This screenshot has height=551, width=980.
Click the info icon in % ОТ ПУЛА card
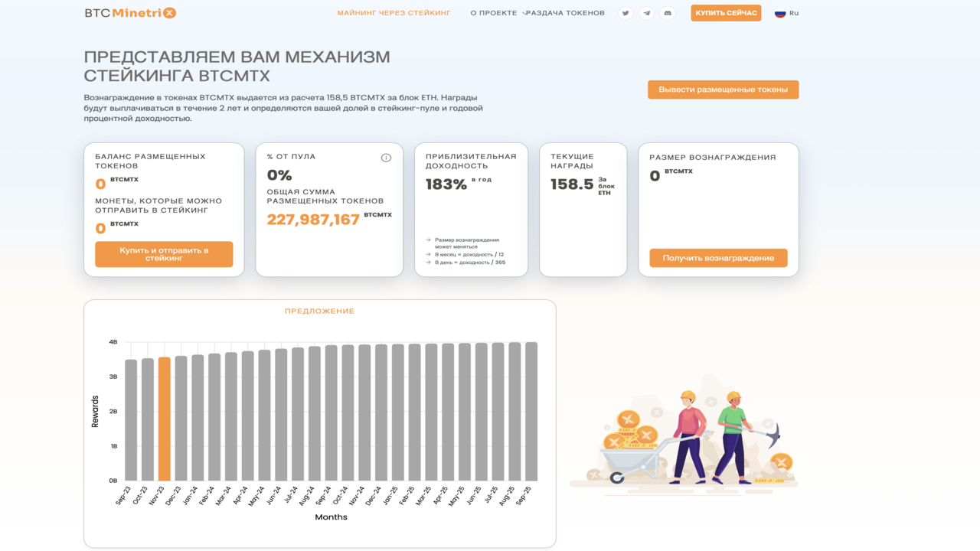386,158
